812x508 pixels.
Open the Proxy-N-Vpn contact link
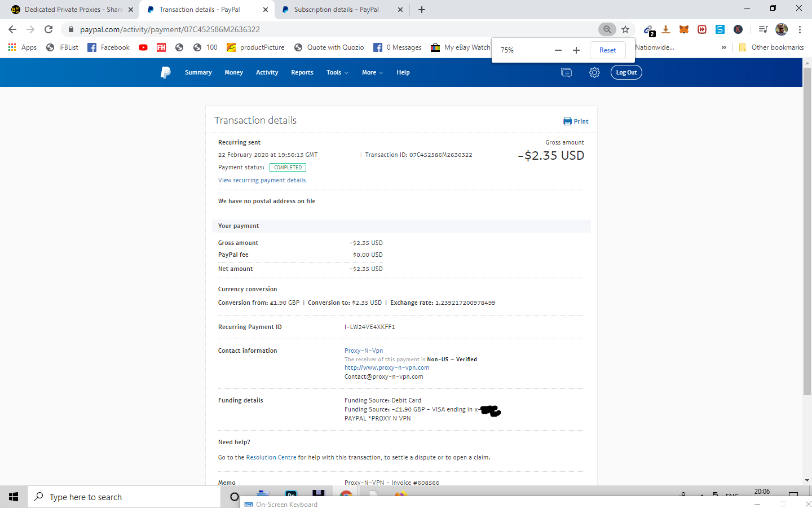(x=364, y=351)
